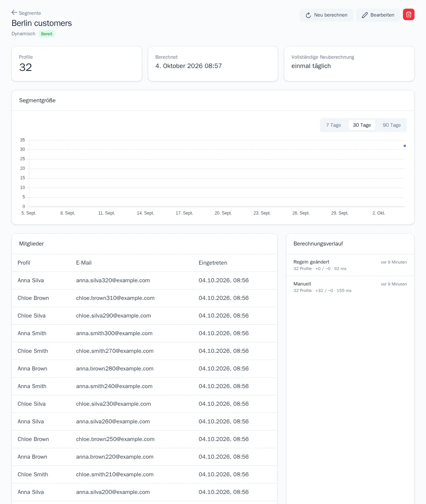Open Anna Silva profile with email silva320
The image size is (426, 504).
click(x=31, y=280)
